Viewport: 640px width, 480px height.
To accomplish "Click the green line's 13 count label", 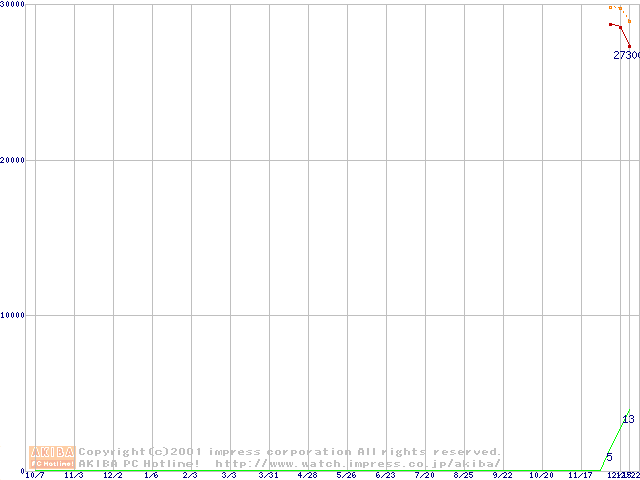I will [628, 419].
